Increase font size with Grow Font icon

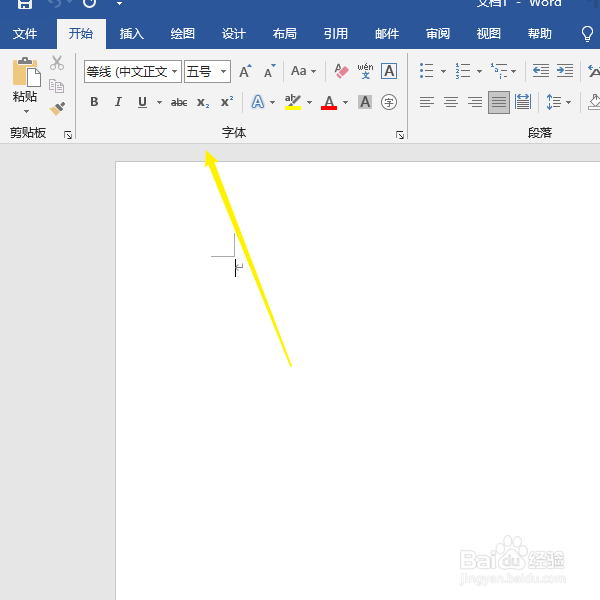pyautogui.click(x=245, y=71)
